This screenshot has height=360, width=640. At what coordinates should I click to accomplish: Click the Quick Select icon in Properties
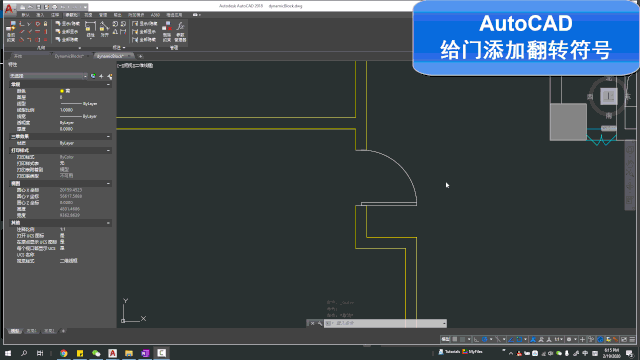(x=109, y=76)
